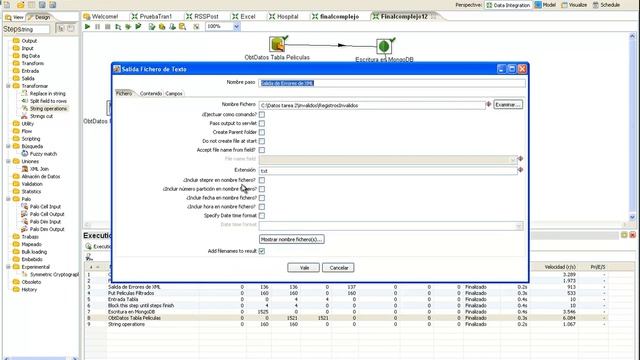Click the Debug transformation icon
This screenshot has height=360, width=640.
(128, 27)
